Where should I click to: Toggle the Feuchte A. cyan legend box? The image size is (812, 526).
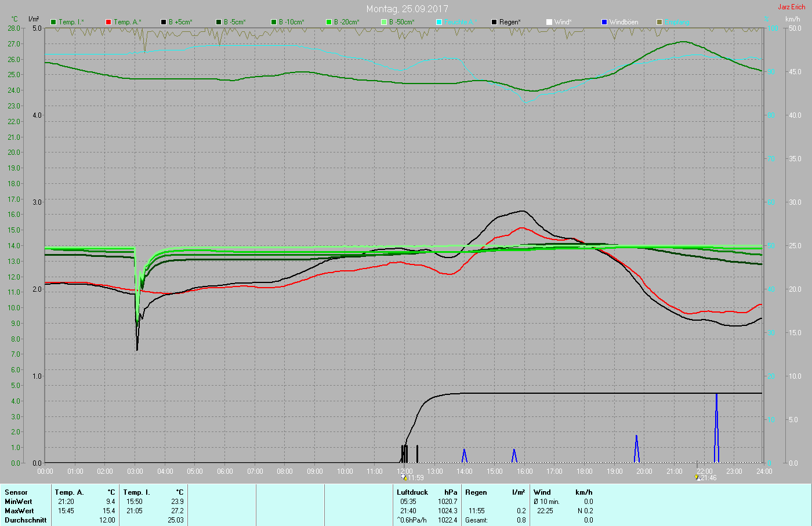click(x=439, y=22)
